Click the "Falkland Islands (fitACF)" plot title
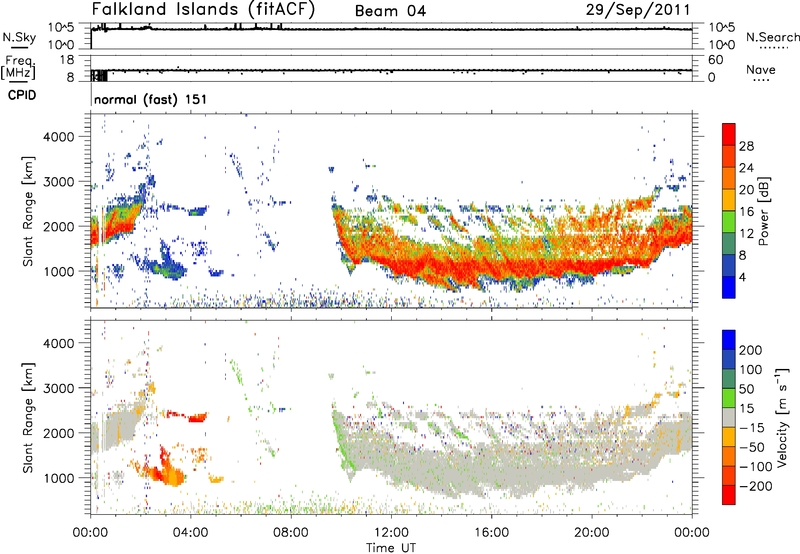Screen dimensions: 800x554 [203, 9]
